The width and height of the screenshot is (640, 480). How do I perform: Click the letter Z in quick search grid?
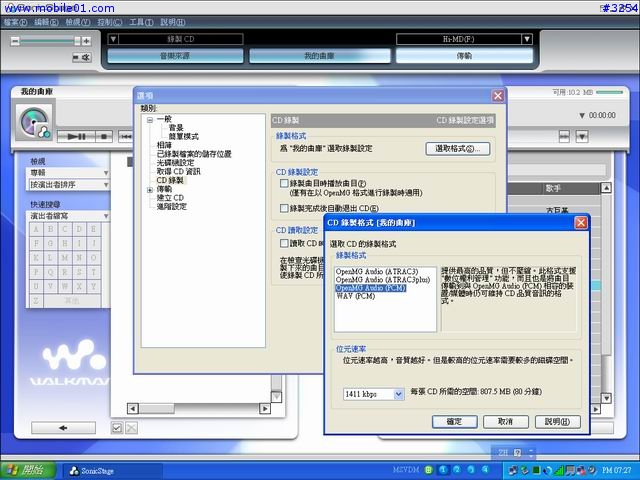point(36,301)
